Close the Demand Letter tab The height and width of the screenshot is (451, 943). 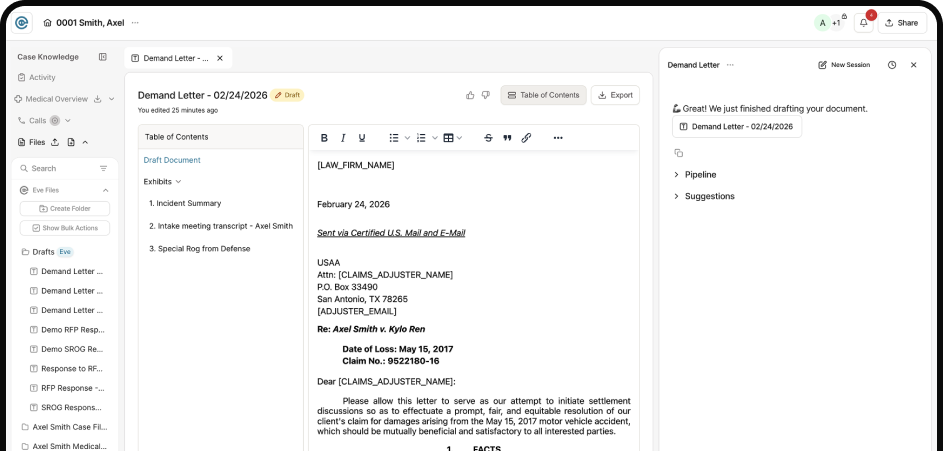[220, 58]
